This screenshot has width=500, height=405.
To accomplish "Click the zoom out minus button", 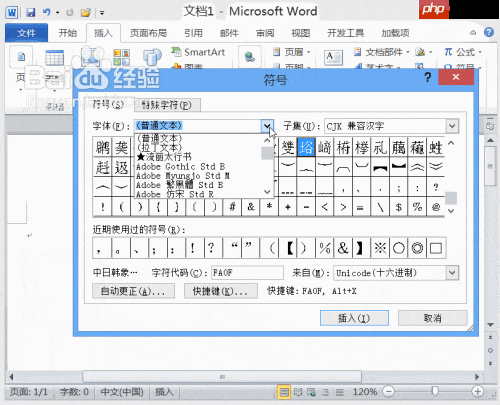I will (389, 391).
